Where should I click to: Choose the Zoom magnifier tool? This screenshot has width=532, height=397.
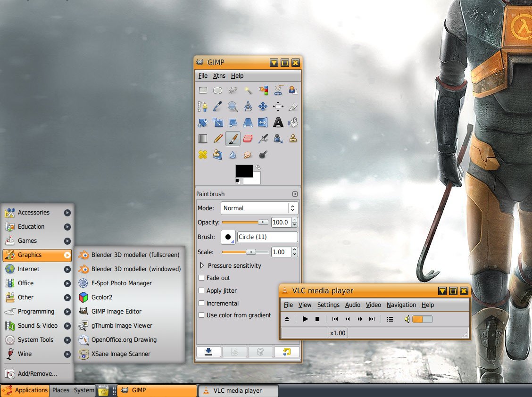pos(233,107)
